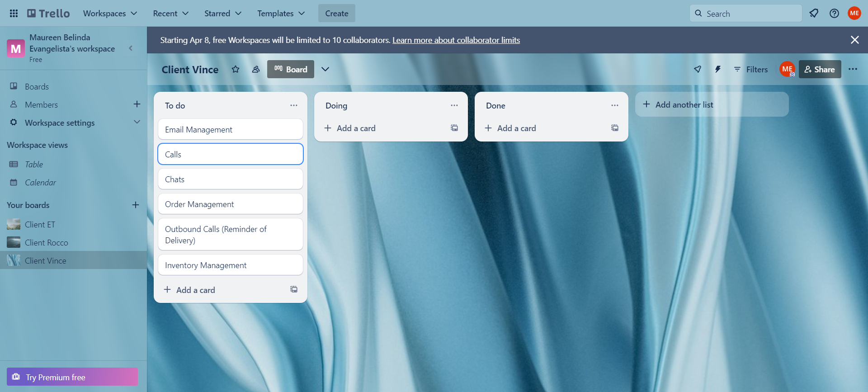Open the Power-Ups rocket icon
Screen dimensions: 868x392
coord(698,69)
